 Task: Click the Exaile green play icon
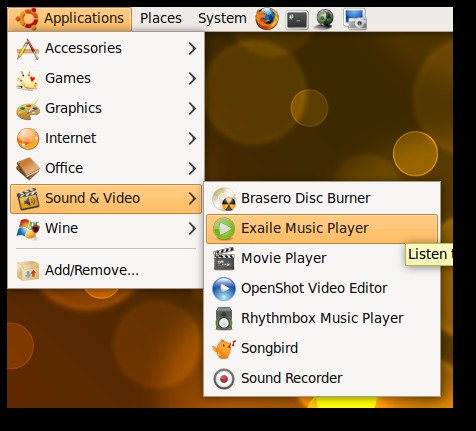224,229
